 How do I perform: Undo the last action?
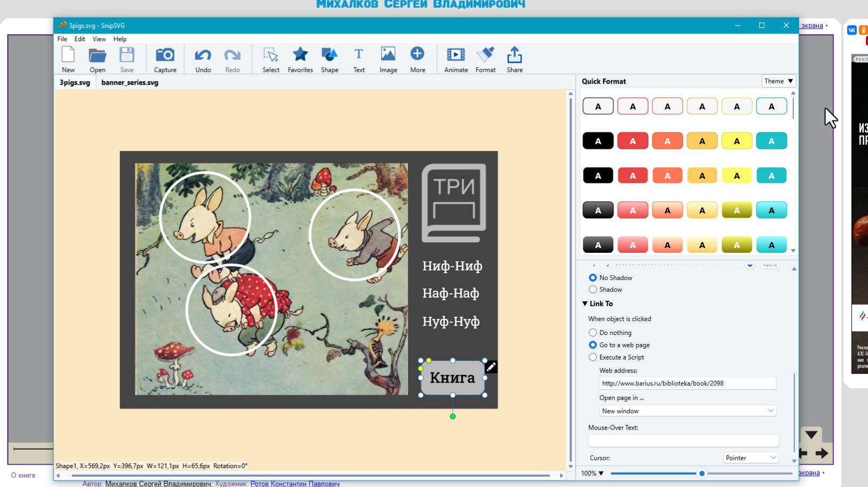203,59
